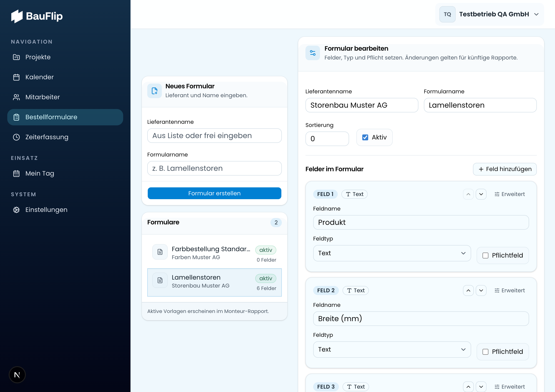Open the Testbetrieb QA GmbH dropdown
555x392 pixels.
point(490,14)
